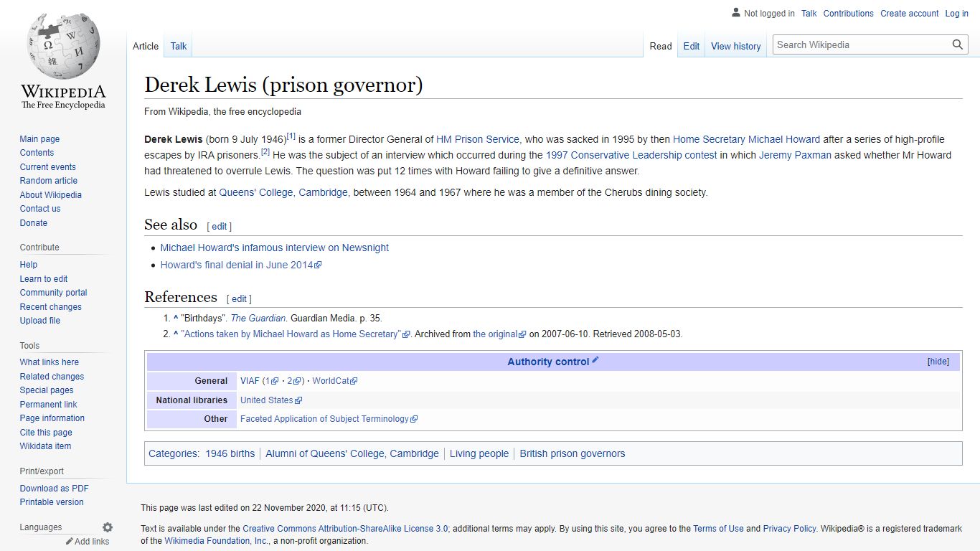The height and width of the screenshot is (551, 980).
Task: Open Michael Howard's infamous Newsnight interview link
Action: (x=275, y=248)
